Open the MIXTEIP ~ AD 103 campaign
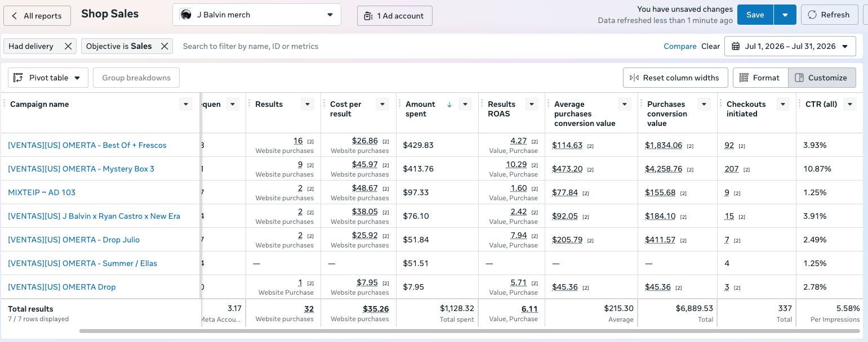This screenshot has height=342, width=868. (x=42, y=192)
